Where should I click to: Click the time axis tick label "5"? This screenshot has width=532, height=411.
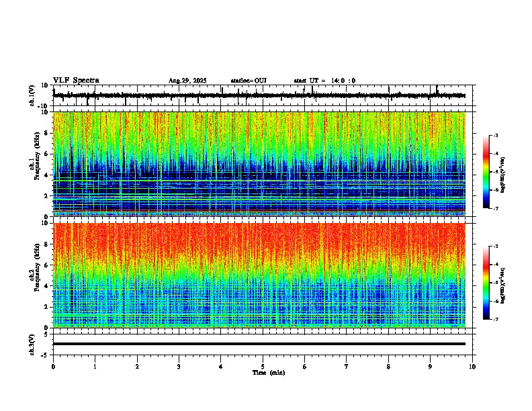coord(263,367)
